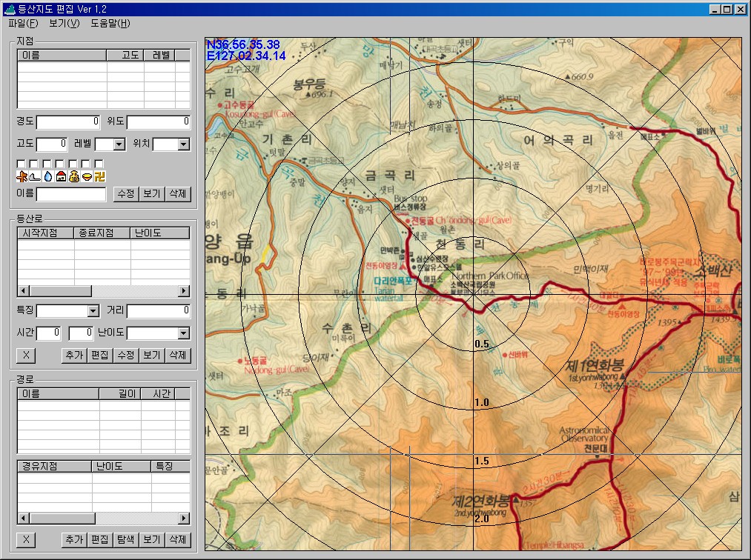Focus the 위도 input field

[x=159, y=122]
